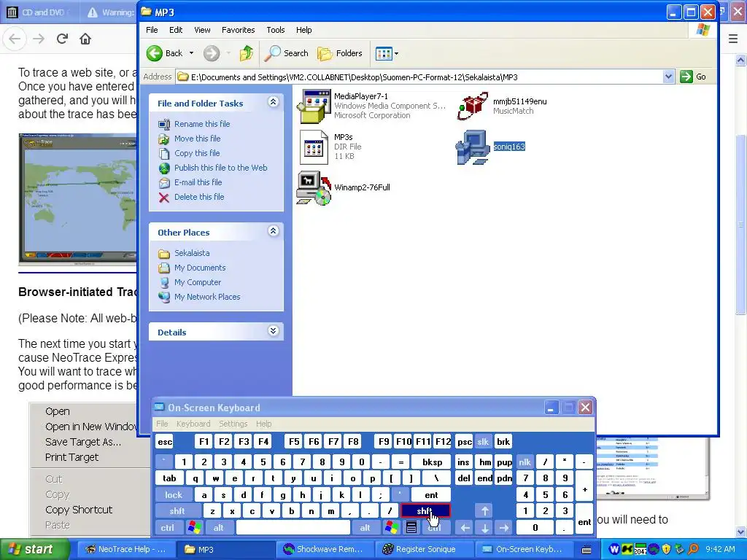This screenshot has width=747, height=560.
Task: Toggle slk key on On-Screen Keyboard
Action: pyautogui.click(x=483, y=442)
